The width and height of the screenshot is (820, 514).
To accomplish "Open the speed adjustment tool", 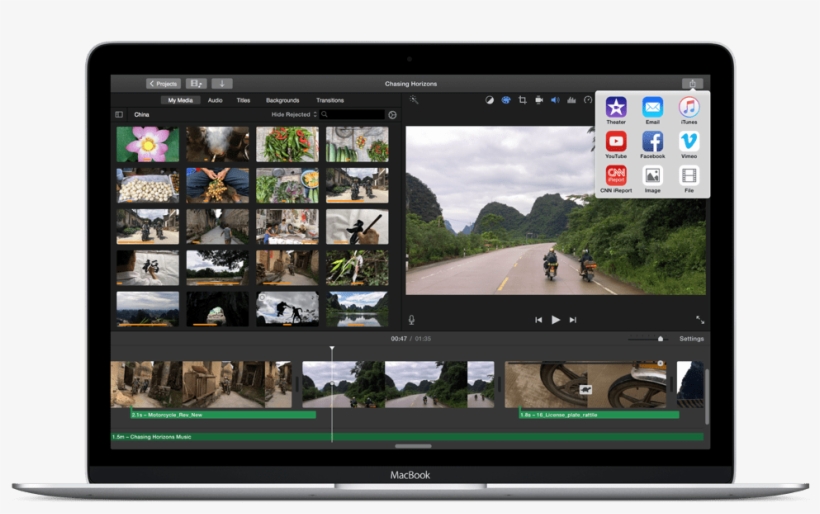I will (x=588, y=100).
